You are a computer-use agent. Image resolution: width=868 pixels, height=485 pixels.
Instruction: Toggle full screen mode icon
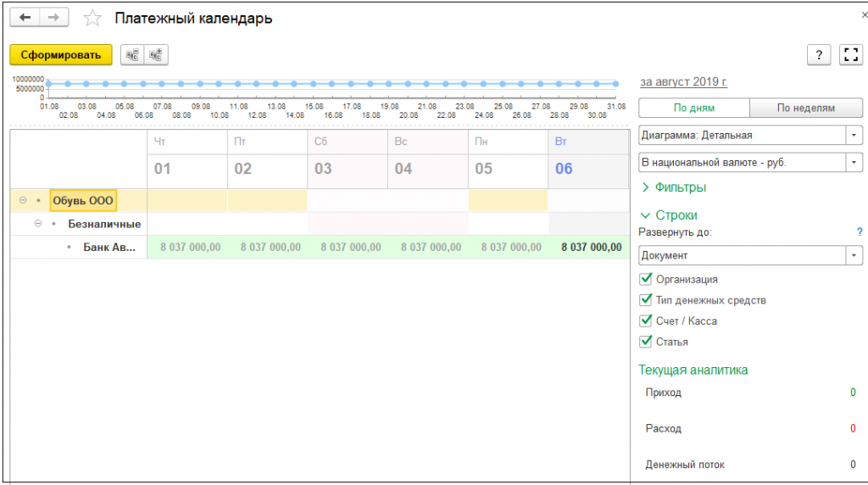coord(850,55)
